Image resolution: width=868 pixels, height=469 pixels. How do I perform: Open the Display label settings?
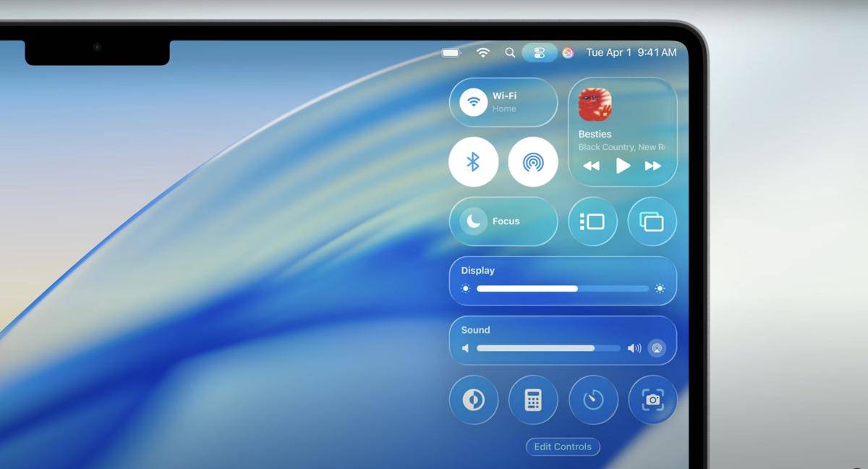(x=477, y=271)
